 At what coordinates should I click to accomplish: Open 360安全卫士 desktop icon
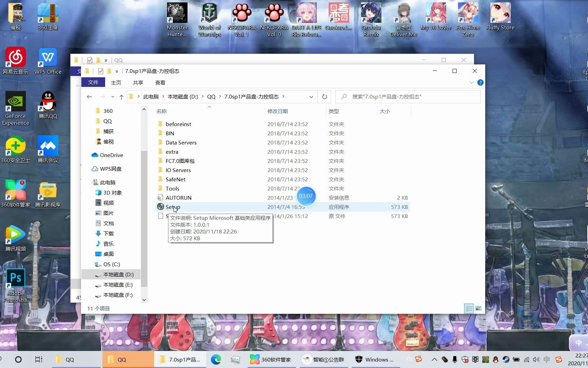tap(15, 149)
